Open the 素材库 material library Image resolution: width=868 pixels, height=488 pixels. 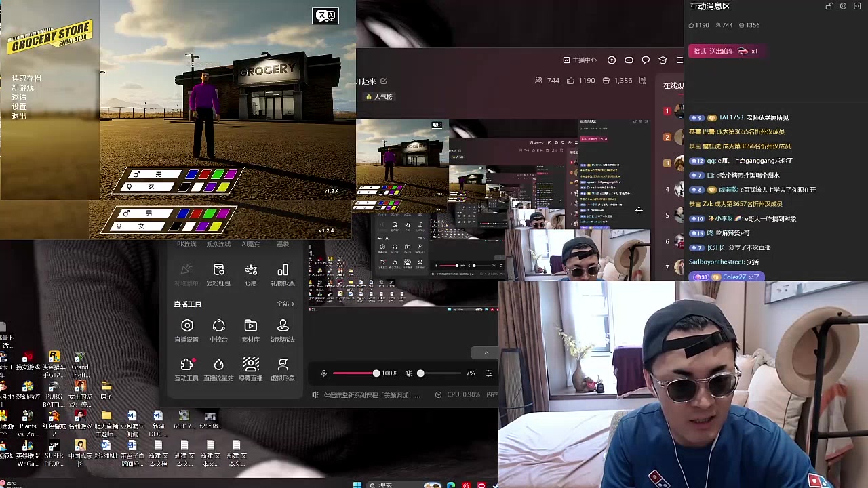[x=250, y=330]
